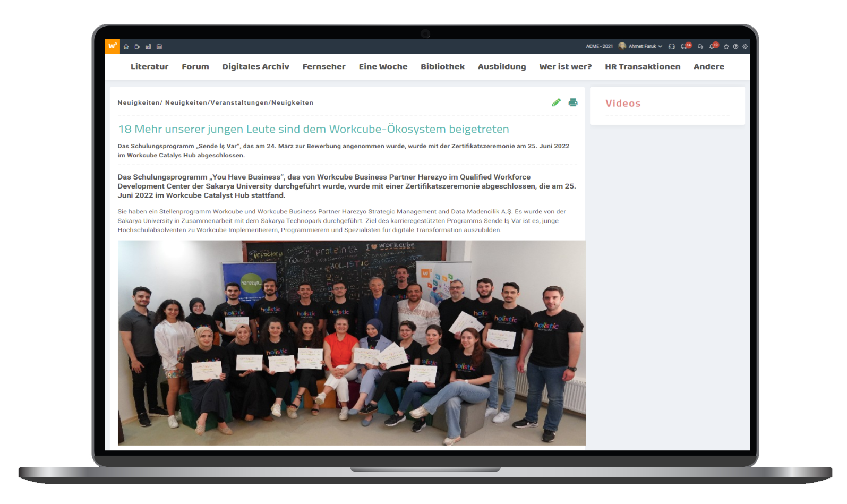The image size is (847, 504).
Task: Open the bell notifications with 10 badge
Action: [714, 46]
